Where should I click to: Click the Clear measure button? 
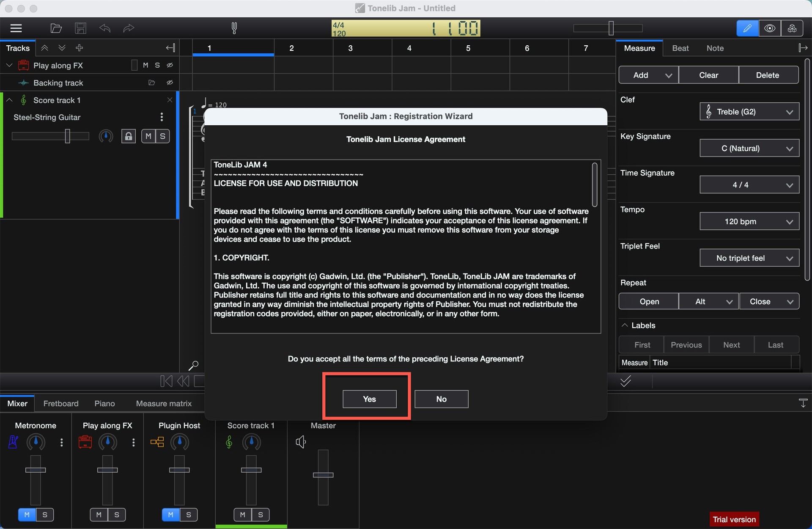[708, 75]
